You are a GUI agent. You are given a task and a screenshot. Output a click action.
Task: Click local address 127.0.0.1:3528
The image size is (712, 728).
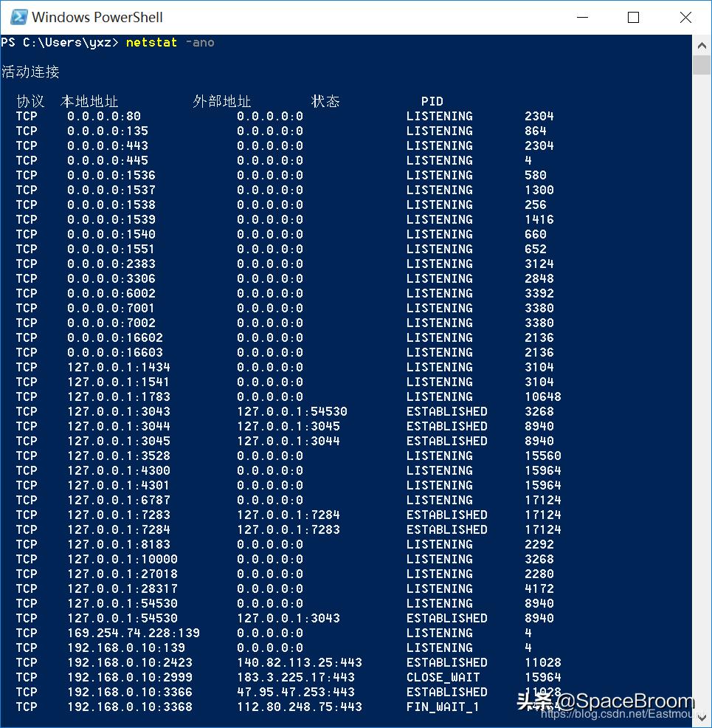coord(119,456)
